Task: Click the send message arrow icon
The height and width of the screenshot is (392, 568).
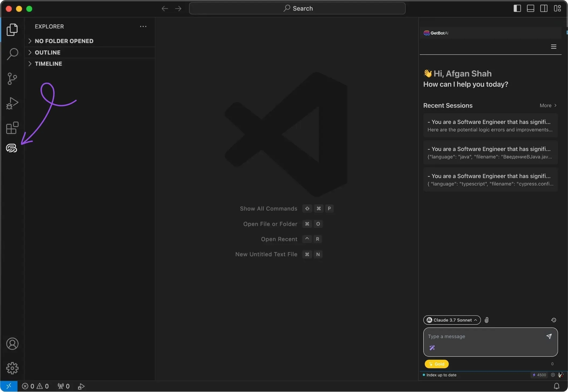Action: [549, 336]
